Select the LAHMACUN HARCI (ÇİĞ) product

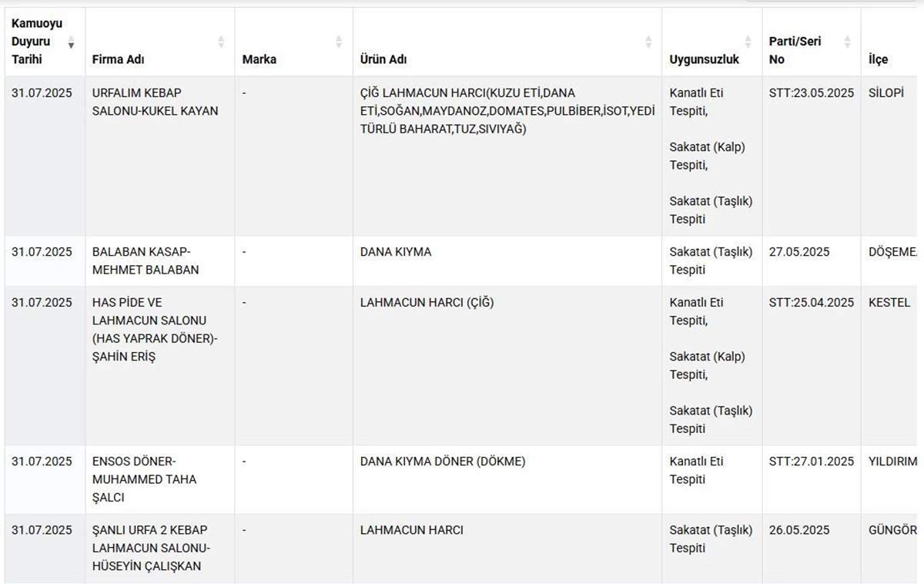coord(427,303)
